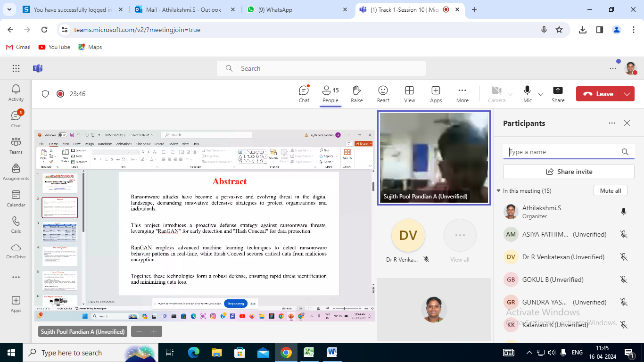Open profile picture account menu in Teams

point(630,68)
